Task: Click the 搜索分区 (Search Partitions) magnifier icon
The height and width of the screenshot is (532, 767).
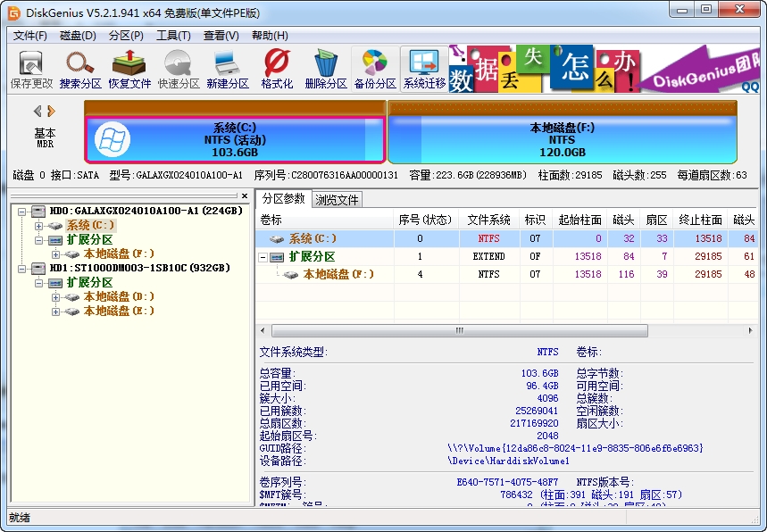Action: [80, 70]
